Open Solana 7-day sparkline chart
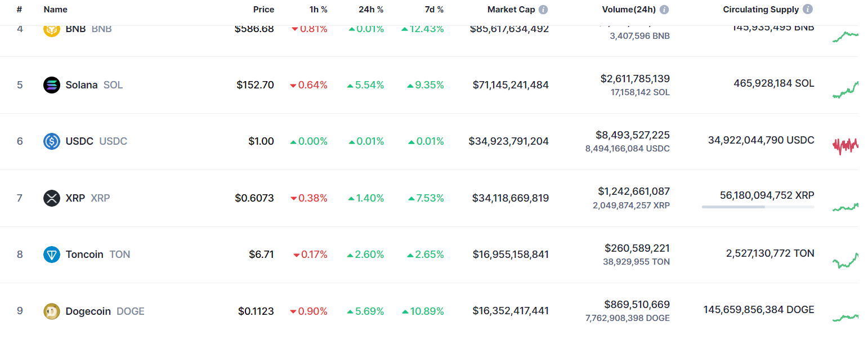The width and height of the screenshot is (868, 339). [x=845, y=90]
